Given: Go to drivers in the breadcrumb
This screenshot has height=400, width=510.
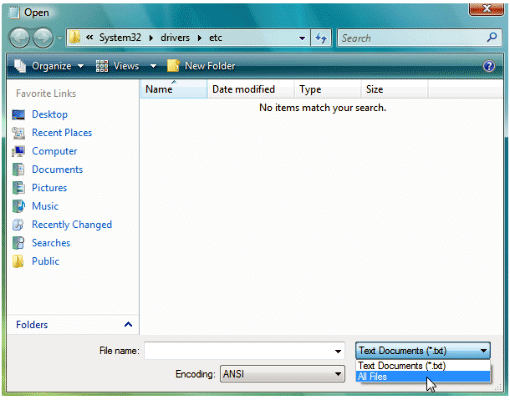Looking at the screenshot, I should pos(175,38).
